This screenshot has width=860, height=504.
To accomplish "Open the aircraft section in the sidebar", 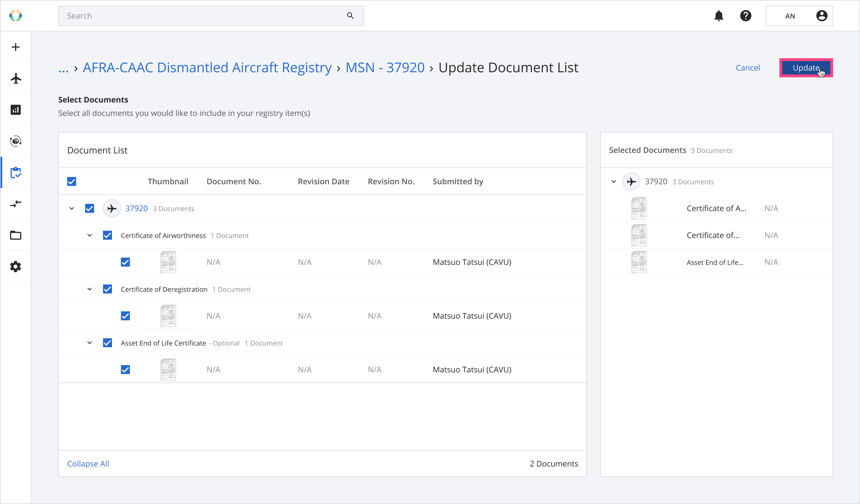I will click(x=16, y=78).
